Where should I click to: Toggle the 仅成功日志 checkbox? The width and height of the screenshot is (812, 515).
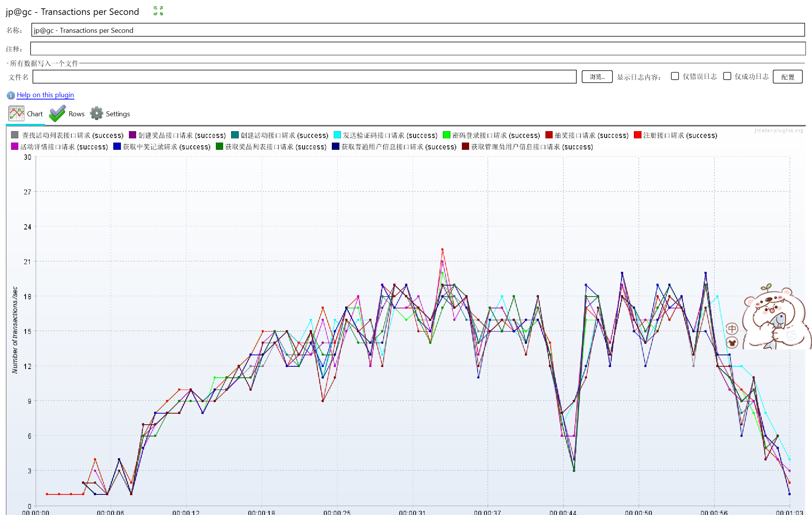click(727, 76)
